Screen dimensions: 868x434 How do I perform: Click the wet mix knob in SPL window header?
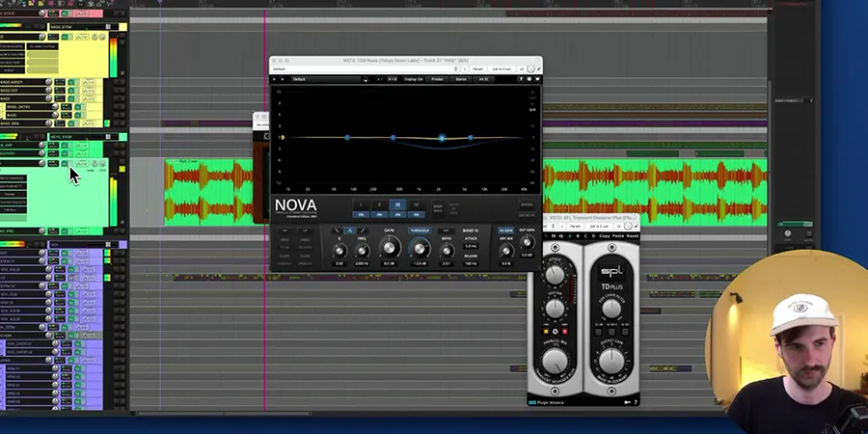click(x=628, y=226)
